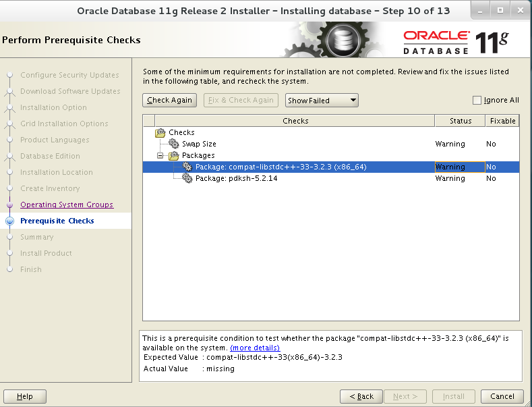The height and width of the screenshot is (407, 532).
Task: Click the Prerequisite Checks step bullet icon
Action: pyautogui.click(x=10, y=221)
